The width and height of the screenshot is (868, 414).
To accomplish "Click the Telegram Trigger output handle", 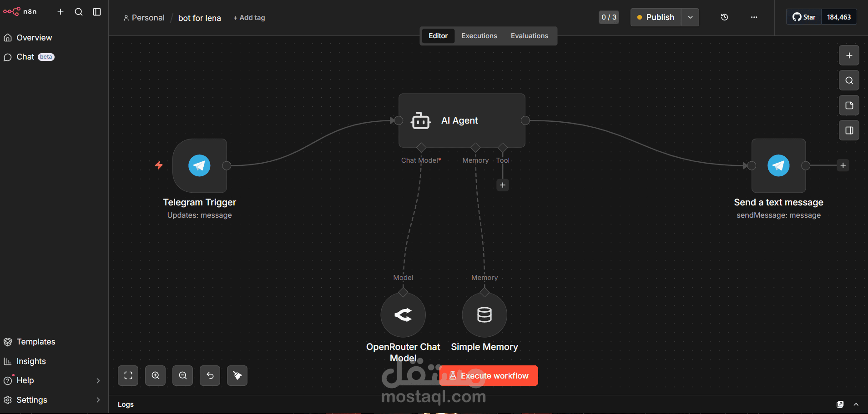I will point(227,165).
